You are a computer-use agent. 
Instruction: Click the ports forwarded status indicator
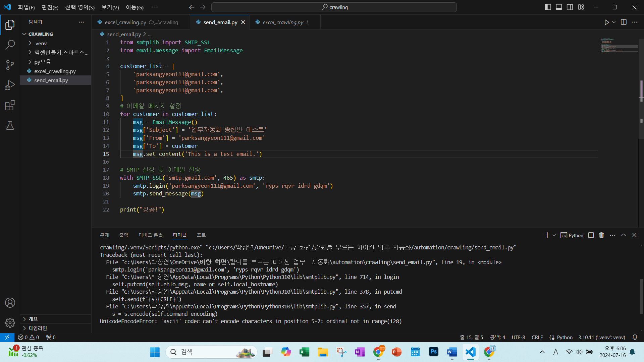tap(51, 337)
